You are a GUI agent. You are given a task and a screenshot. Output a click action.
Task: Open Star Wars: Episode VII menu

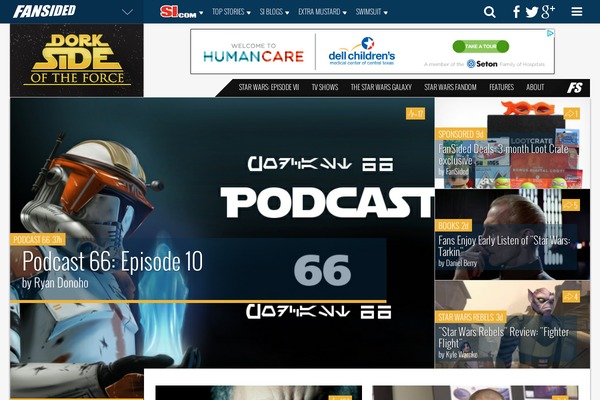pyautogui.click(x=269, y=88)
